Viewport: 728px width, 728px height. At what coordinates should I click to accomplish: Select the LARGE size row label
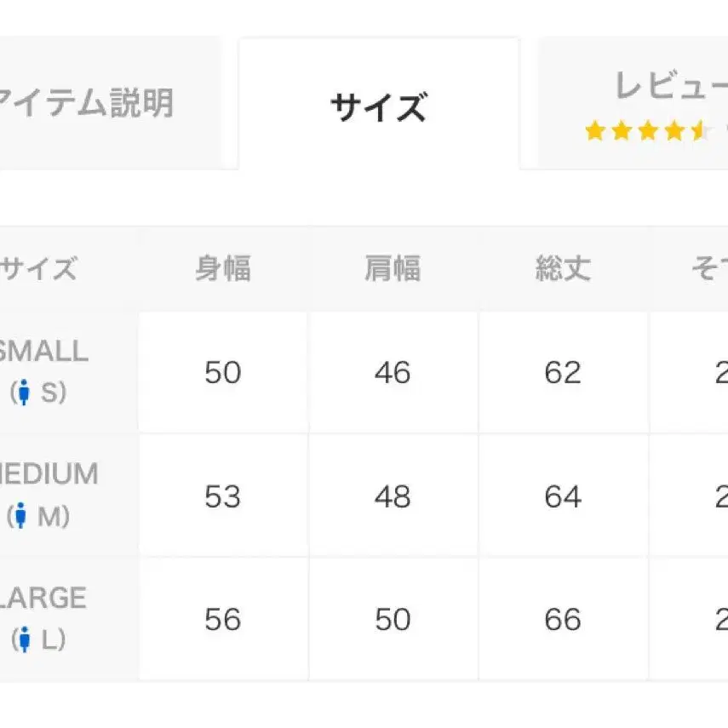click(x=43, y=598)
